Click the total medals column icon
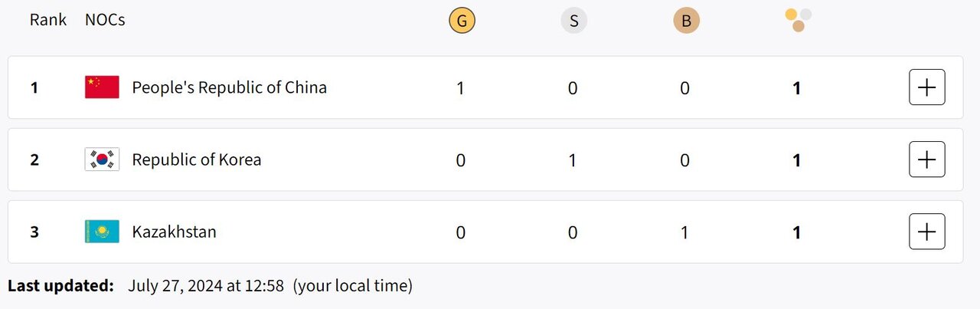The width and height of the screenshot is (980, 309). coord(799,21)
